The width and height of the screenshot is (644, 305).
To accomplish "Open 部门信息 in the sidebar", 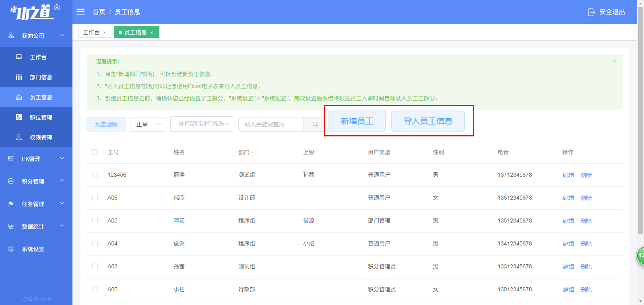I will tap(36, 77).
